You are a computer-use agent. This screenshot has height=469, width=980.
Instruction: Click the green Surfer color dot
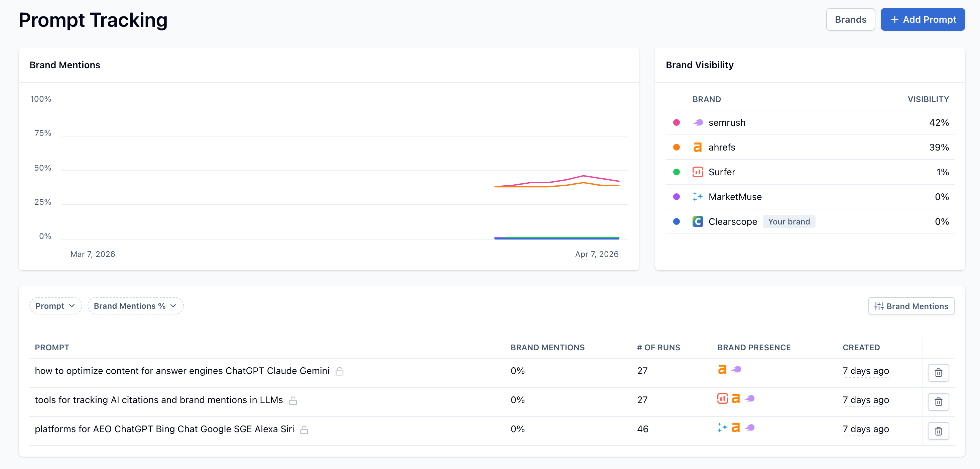(677, 172)
